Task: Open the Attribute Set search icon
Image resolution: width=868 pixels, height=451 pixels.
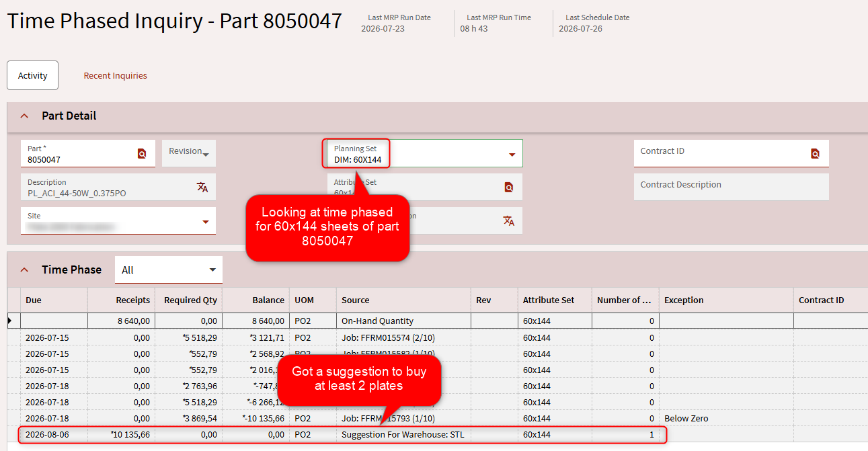Action: [x=508, y=188]
